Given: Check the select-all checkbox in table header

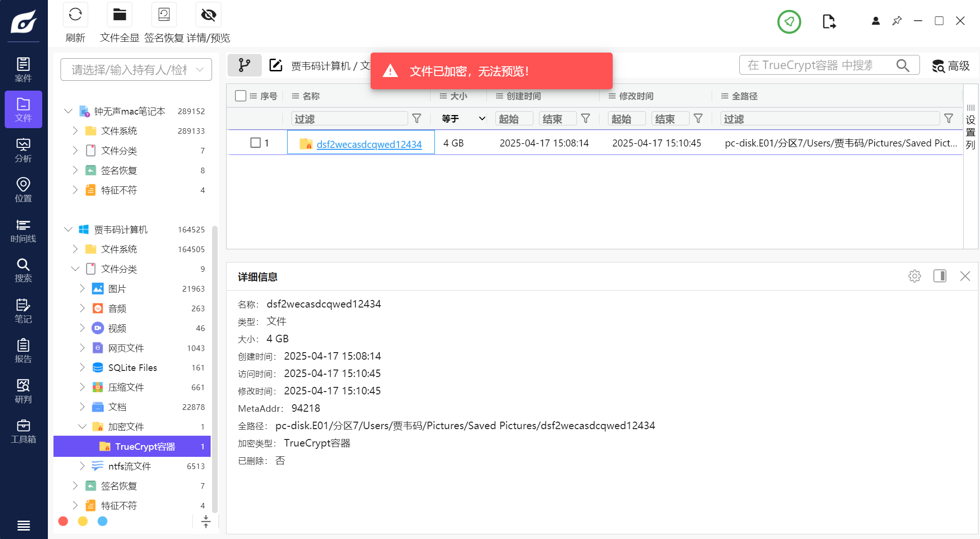Looking at the screenshot, I should (x=241, y=96).
